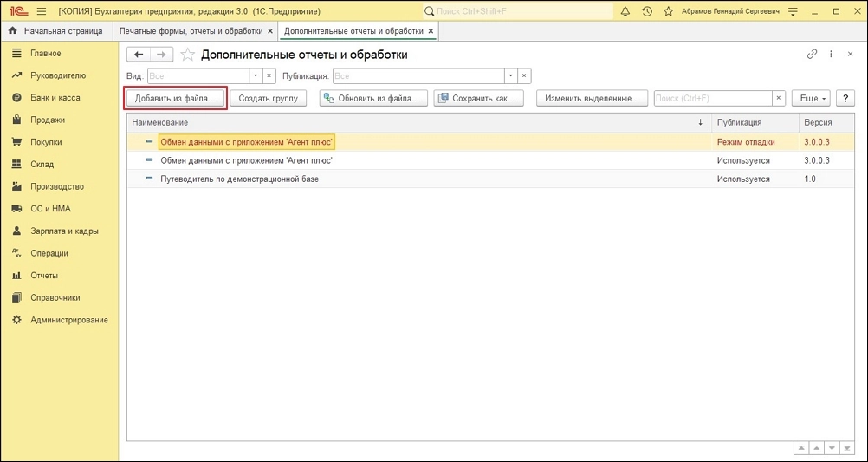Open favorites star in title bar
This screenshot has height=462, width=868.
click(x=668, y=11)
